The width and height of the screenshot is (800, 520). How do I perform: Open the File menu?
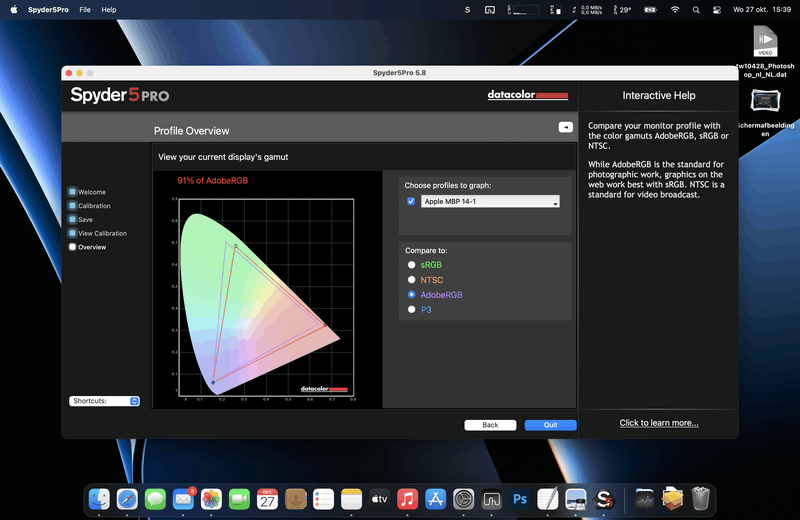point(85,10)
